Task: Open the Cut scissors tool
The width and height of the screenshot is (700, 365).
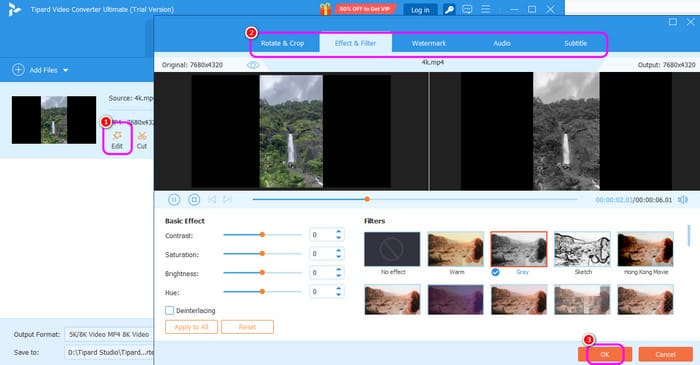Action: point(142,140)
